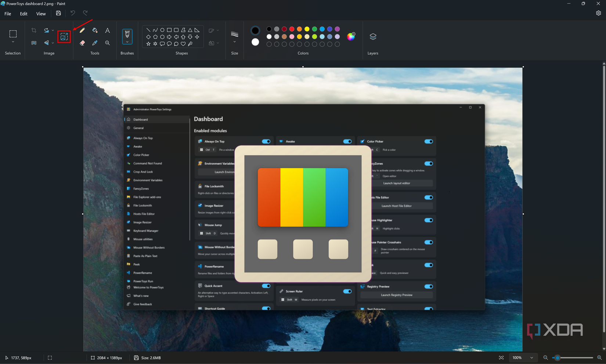
Task: Choose the Heart shape
Action: tap(183, 44)
